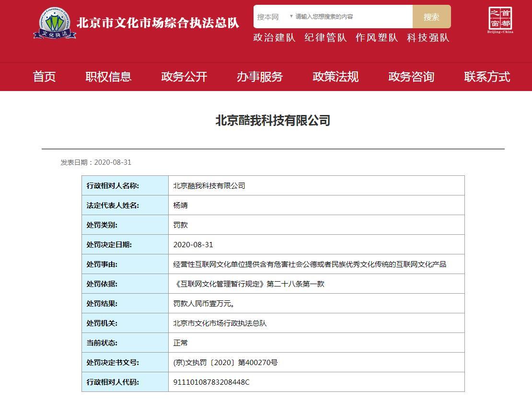Click the 搜索 search button
The height and width of the screenshot is (401, 532).
click(431, 17)
